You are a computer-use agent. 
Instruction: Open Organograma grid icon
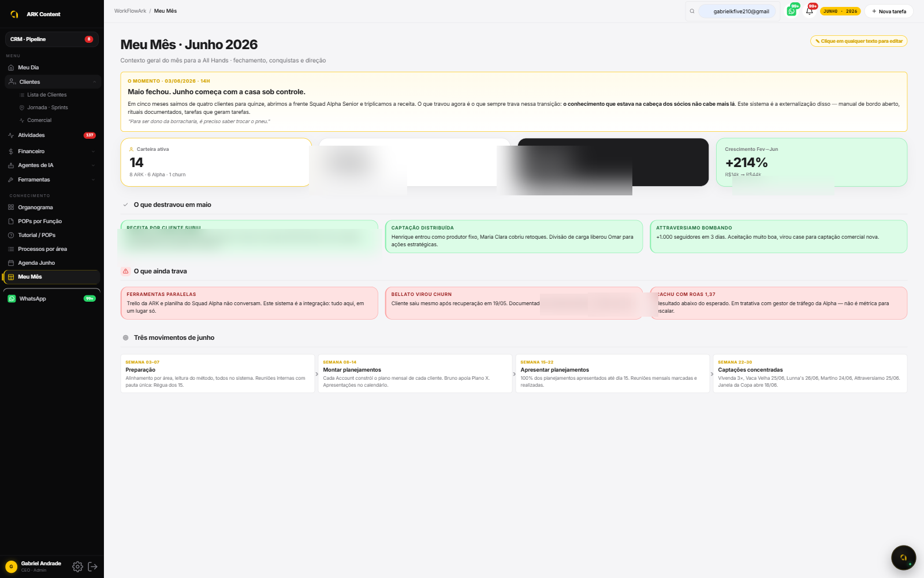[11, 208]
